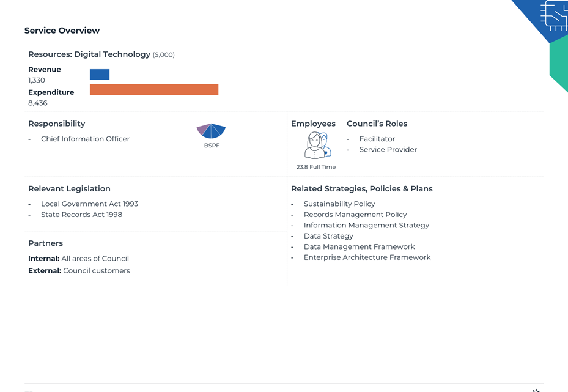
Task: Select the blue Revenue bar
Action: point(100,74)
